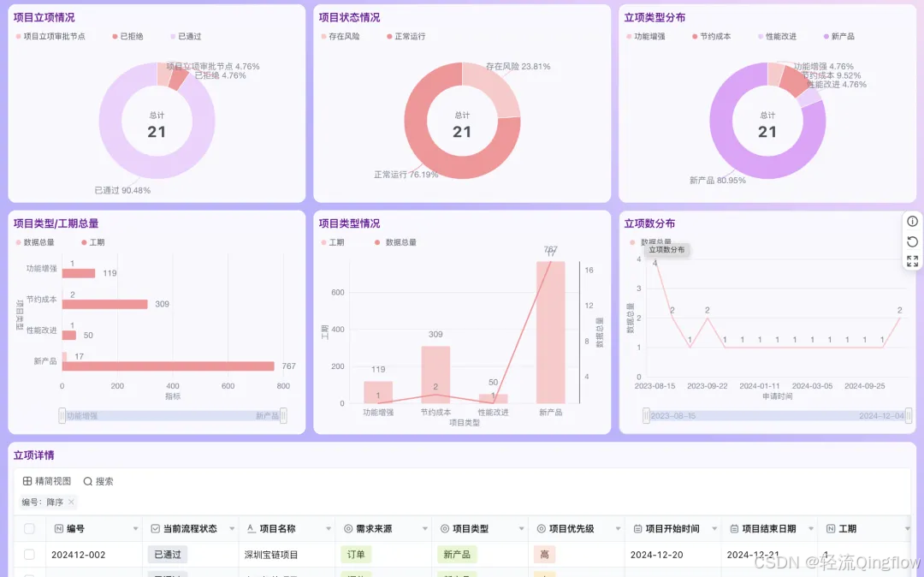Image resolution: width=924 pixels, height=577 pixels.
Task: Click 深圳宝链项目 project name cell
Action: [271, 555]
